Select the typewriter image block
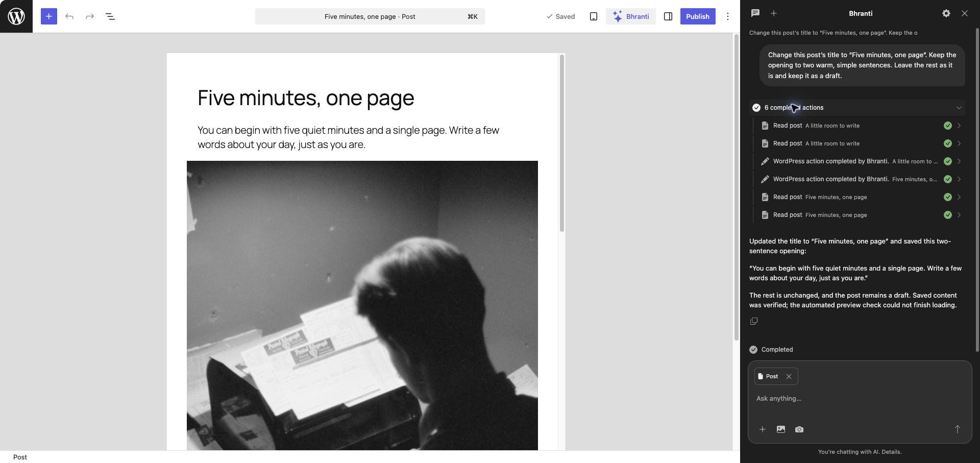Viewport: 980px width, 463px height. tap(362, 305)
